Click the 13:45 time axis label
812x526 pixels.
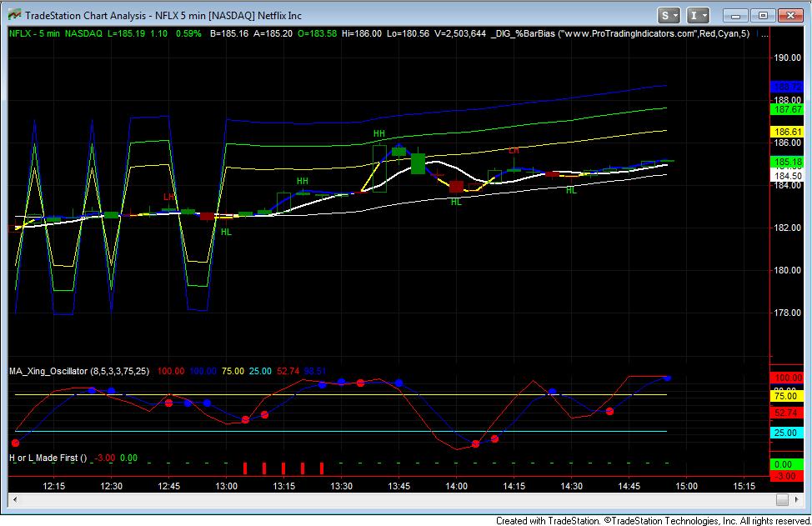click(398, 486)
